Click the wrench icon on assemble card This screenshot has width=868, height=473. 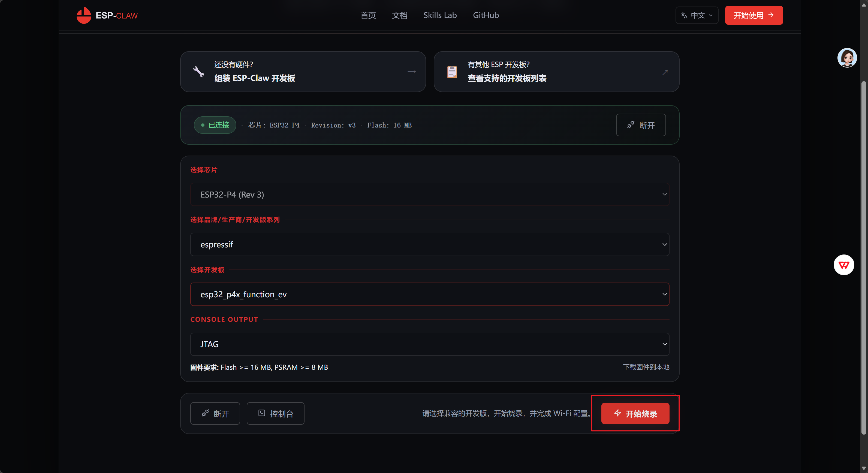(198, 72)
